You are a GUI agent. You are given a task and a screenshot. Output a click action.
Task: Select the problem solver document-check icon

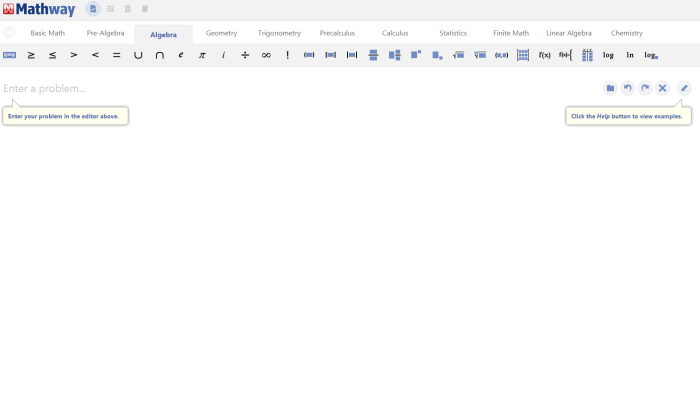coord(93,9)
